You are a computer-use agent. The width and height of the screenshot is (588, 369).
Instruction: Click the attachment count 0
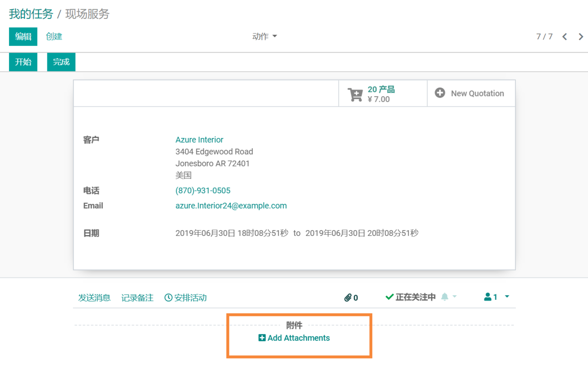click(356, 298)
